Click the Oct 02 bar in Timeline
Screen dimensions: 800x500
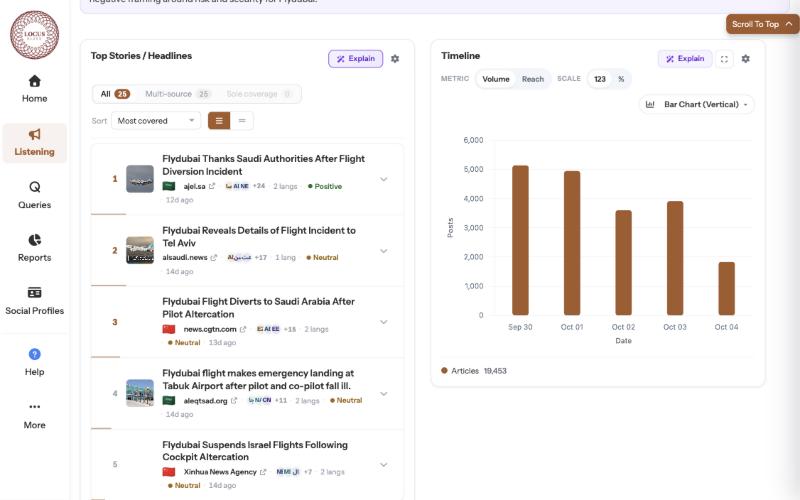(x=623, y=262)
